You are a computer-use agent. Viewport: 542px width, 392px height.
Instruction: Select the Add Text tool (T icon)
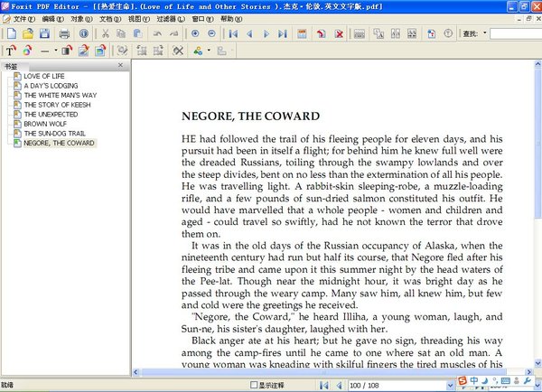(11, 51)
